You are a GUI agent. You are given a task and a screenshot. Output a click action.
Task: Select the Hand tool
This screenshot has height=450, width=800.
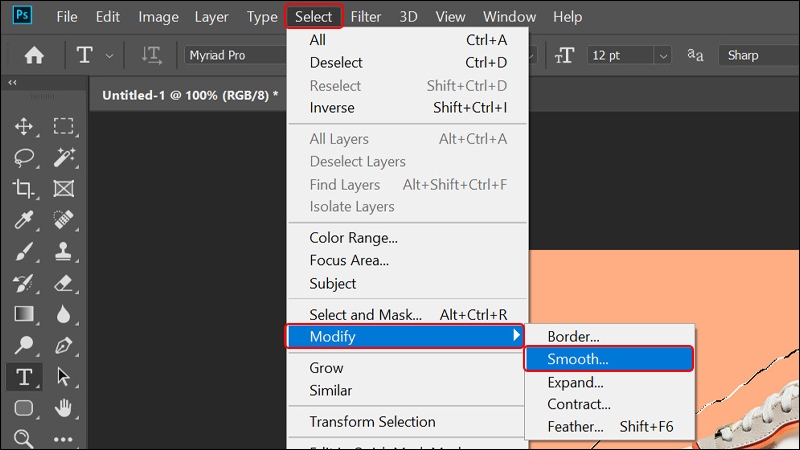[63, 408]
